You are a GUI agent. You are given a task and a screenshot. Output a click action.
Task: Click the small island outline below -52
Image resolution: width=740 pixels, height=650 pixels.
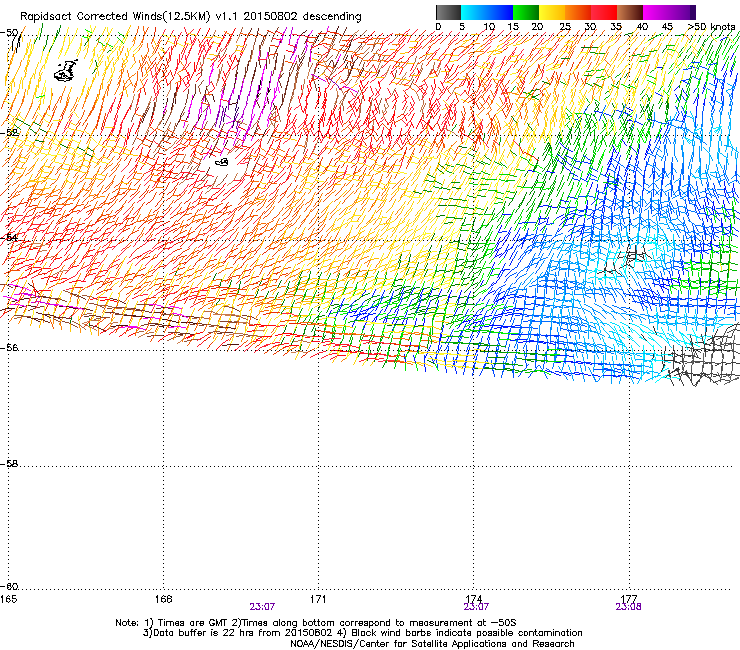click(222, 162)
